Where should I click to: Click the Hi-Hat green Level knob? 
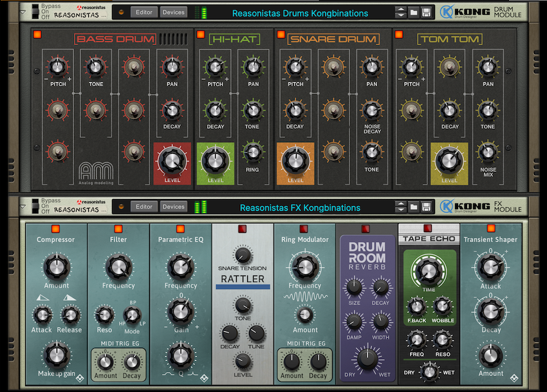(x=215, y=160)
